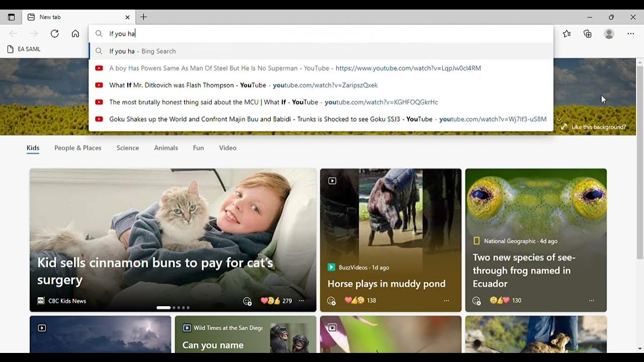Open 'A boy Has Powers Same As Man Of Steel' suggestion
Viewport: 644px width, 362px height.
(321, 68)
